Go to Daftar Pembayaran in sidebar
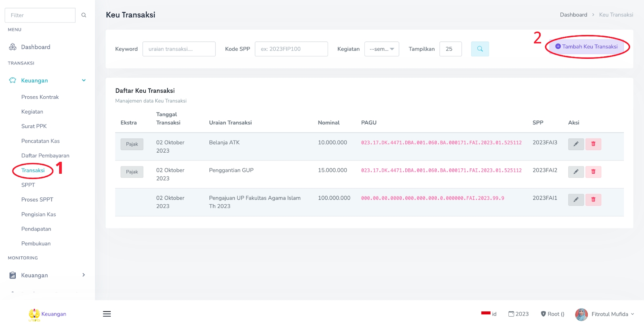The width and height of the screenshot is (644, 328). [45, 156]
